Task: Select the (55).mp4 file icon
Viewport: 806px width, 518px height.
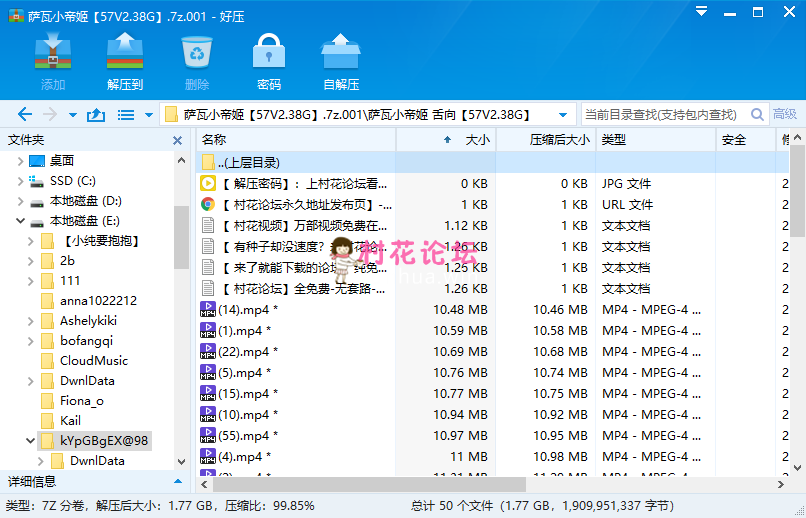Action: (x=208, y=435)
